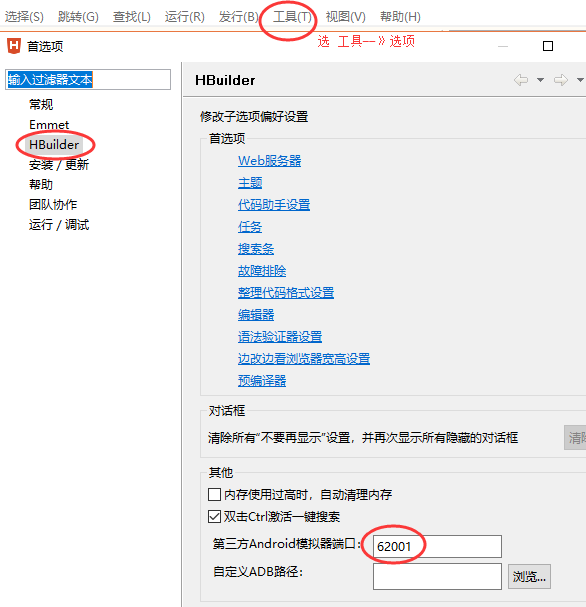586x607 pixels.
Task: Select 安装 / 更新 in the tree
Action: click(x=59, y=165)
